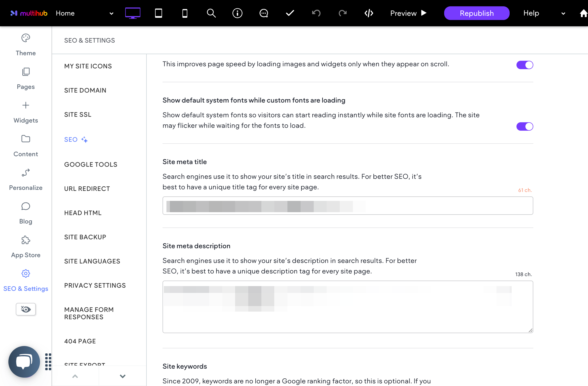Click the multihub logo
This screenshot has height=386, width=588.
click(29, 13)
